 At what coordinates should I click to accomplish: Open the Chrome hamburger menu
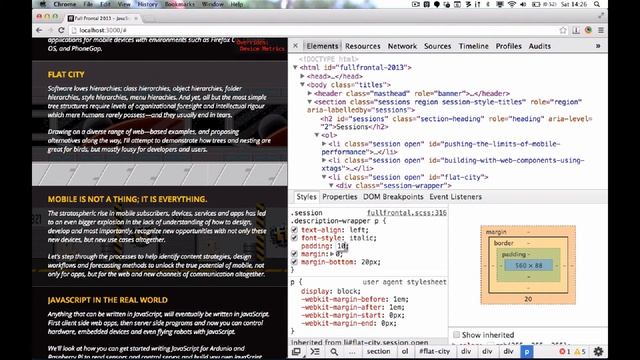click(601, 30)
